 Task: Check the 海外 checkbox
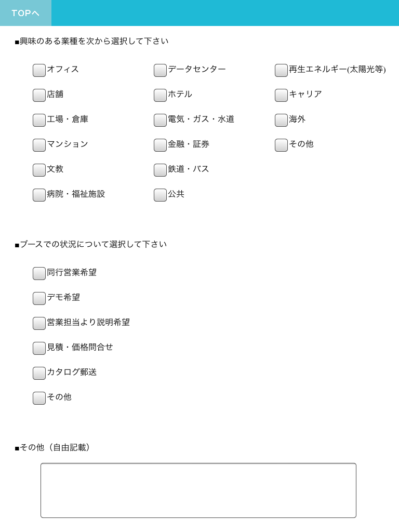pyautogui.click(x=281, y=120)
